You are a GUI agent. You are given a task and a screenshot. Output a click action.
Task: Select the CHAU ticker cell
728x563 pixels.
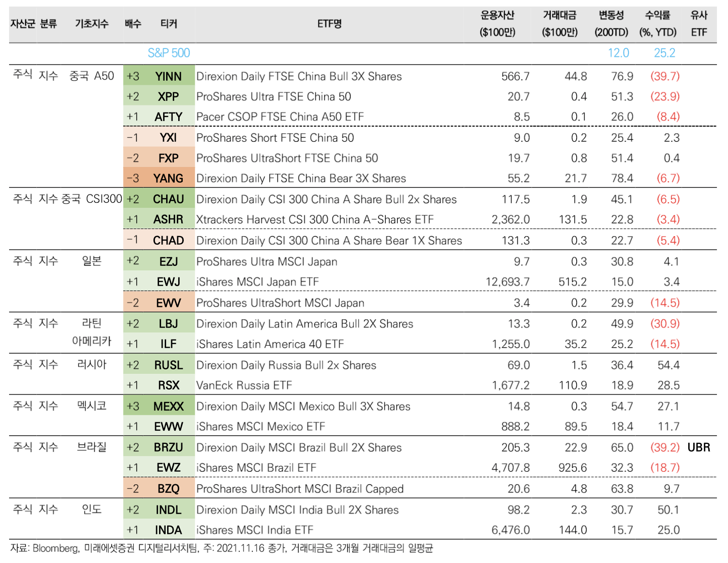[x=169, y=199]
